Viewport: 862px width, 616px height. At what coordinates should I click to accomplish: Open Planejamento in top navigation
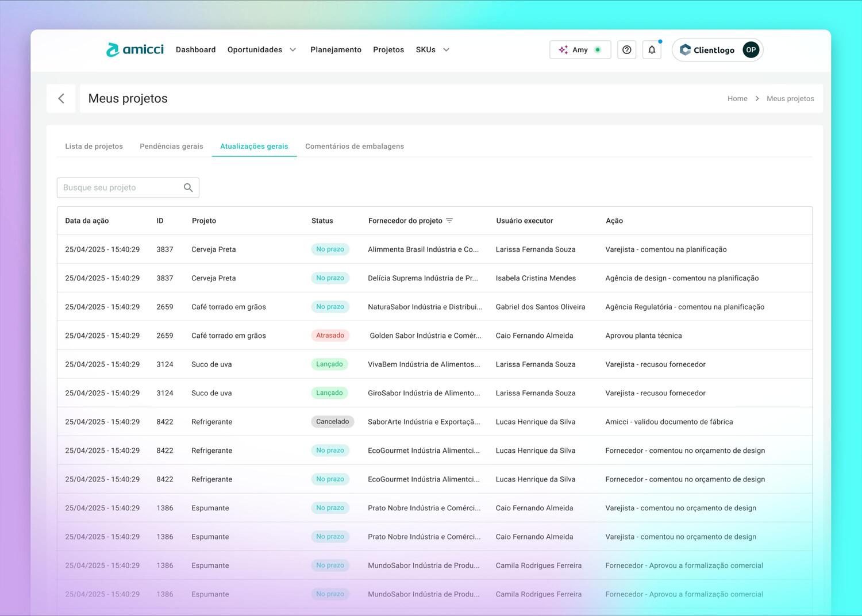(336, 50)
